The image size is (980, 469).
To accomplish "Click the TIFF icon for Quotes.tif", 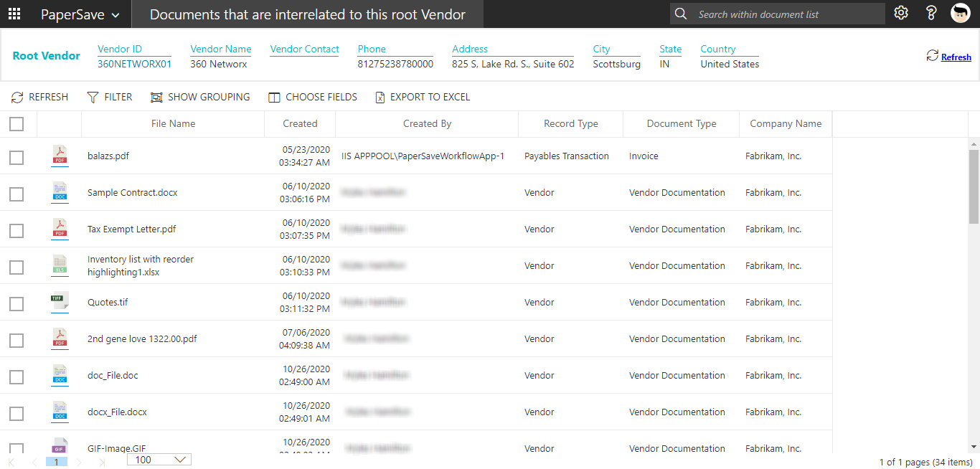I will [x=60, y=302].
